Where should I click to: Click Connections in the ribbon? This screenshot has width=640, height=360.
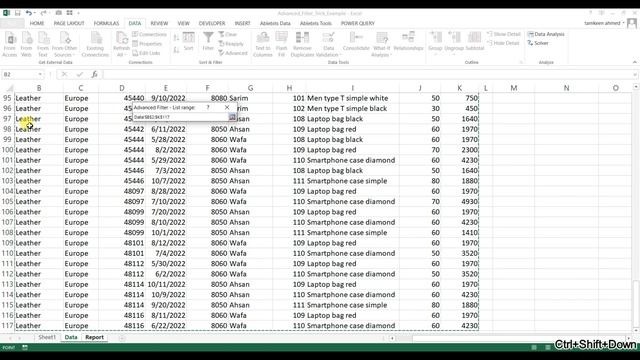pos(149,35)
